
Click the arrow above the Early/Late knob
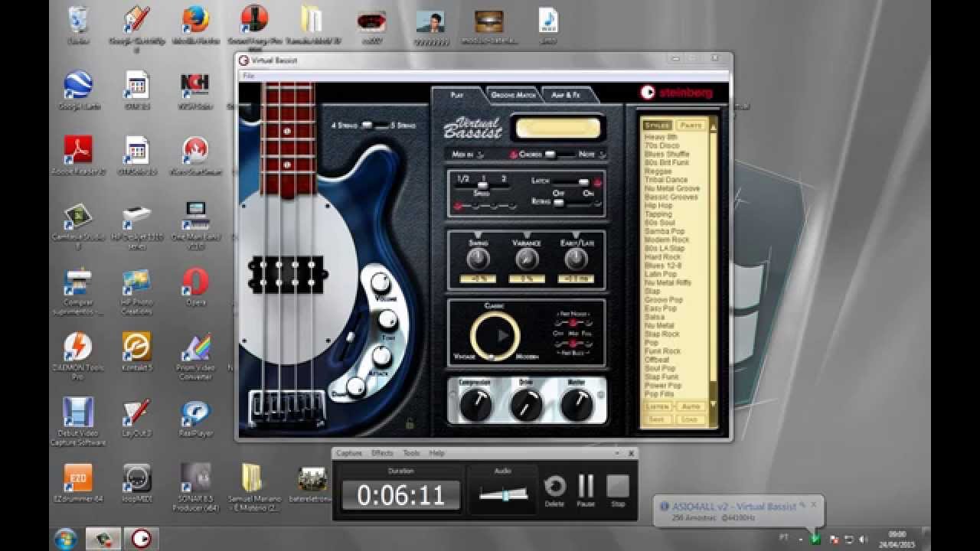576,234
